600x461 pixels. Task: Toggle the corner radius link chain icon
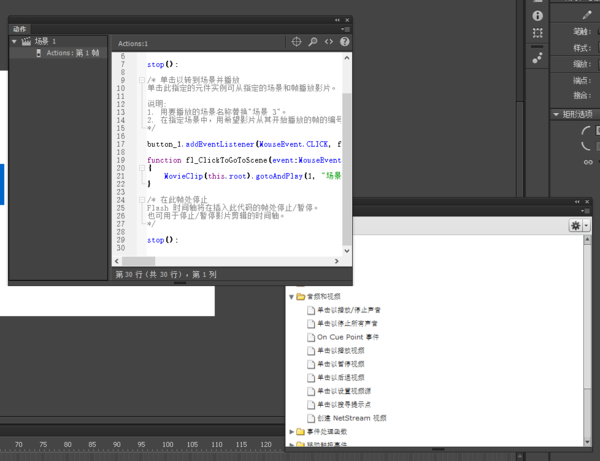pyautogui.click(x=588, y=162)
